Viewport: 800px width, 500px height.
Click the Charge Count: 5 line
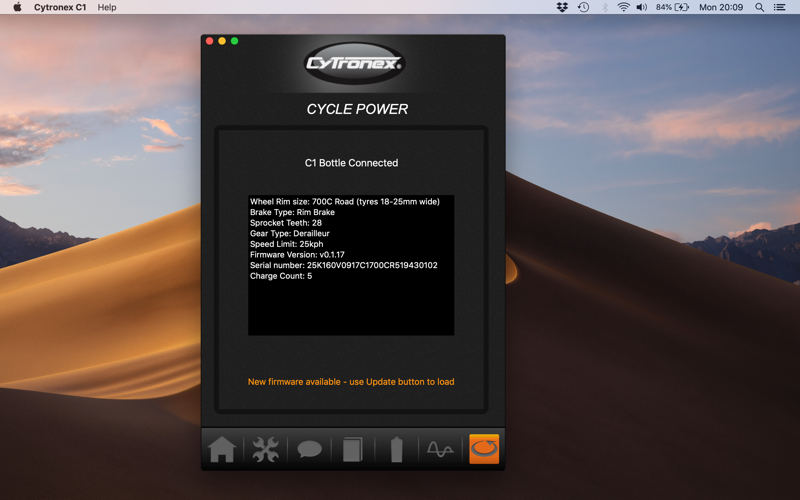tap(281, 276)
